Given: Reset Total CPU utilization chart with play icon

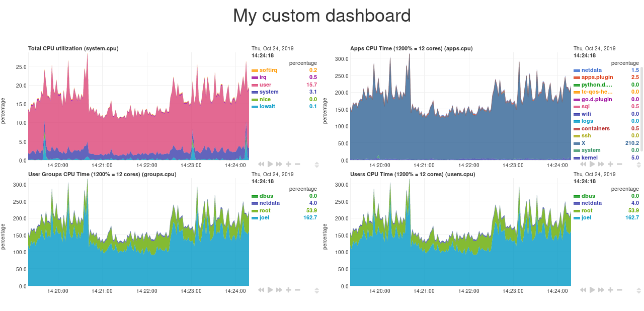Looking at the screenshot, I should pyautogui.click(x=270, y=164).
